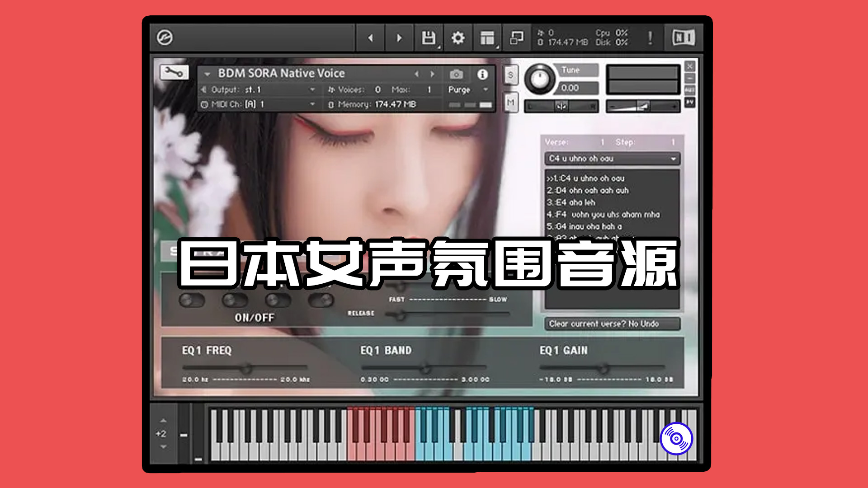Load previous preset using instrument header left arrow

417,74
